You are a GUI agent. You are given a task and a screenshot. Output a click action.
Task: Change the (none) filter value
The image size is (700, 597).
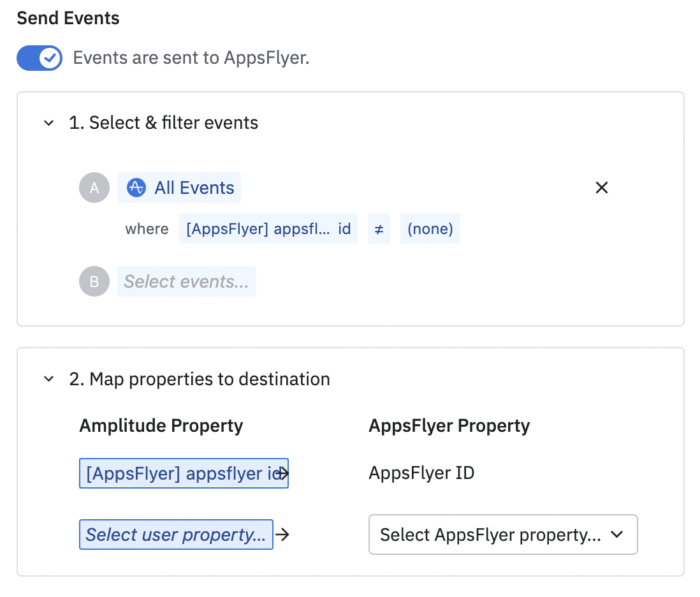(430, 229)
